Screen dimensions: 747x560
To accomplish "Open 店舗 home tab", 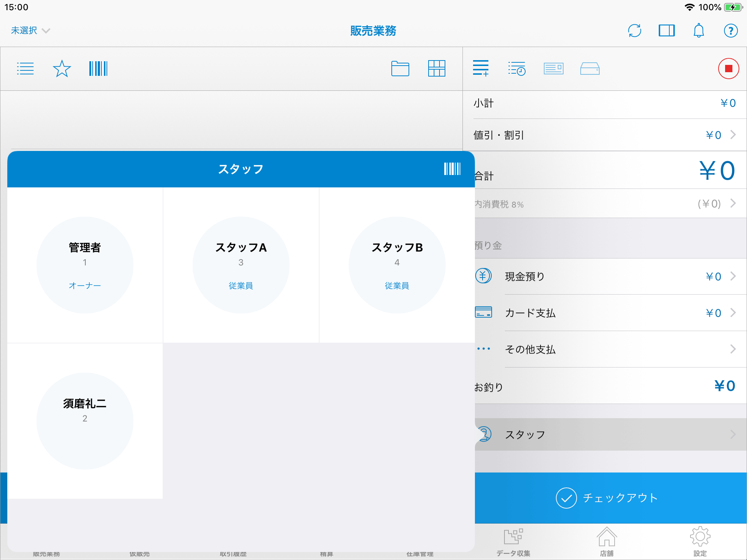I will (607, 542).
